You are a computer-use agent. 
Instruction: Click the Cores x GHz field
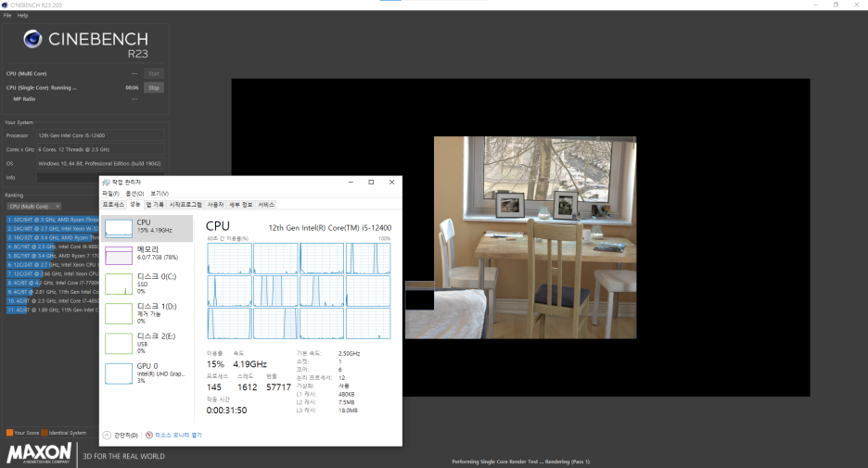pos(100,149)
